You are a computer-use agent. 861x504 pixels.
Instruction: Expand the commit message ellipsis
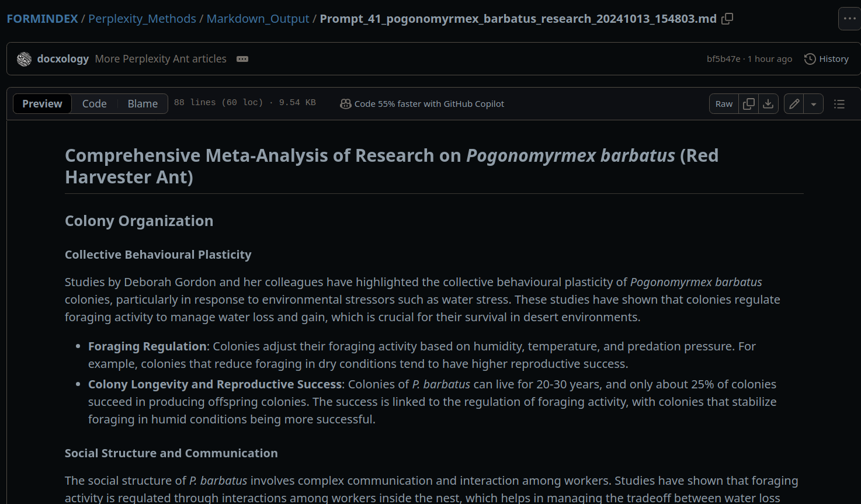pyautogui.click(x=242, y=59)
